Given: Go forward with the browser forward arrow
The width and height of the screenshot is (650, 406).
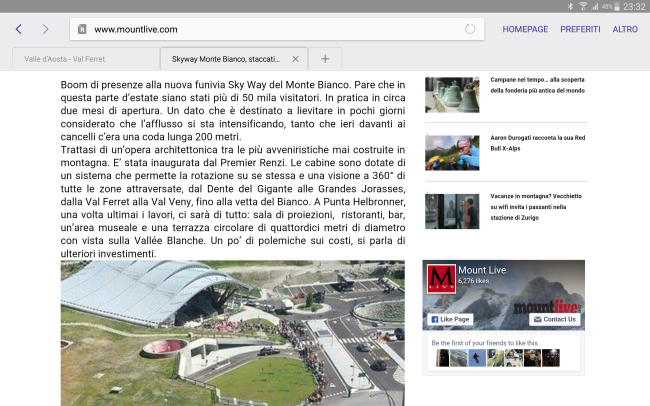Looking at the screenshot, I should click(45, 29).
